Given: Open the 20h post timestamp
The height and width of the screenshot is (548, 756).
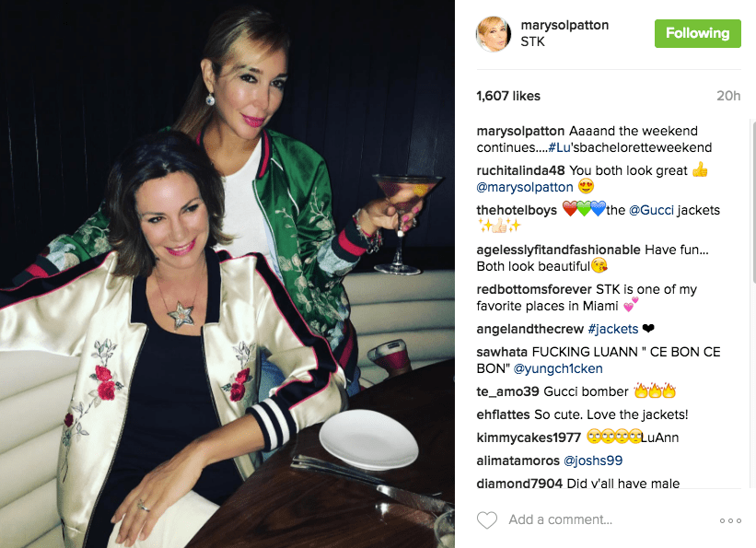Looking at the screenshot, I should pos(728,96).
